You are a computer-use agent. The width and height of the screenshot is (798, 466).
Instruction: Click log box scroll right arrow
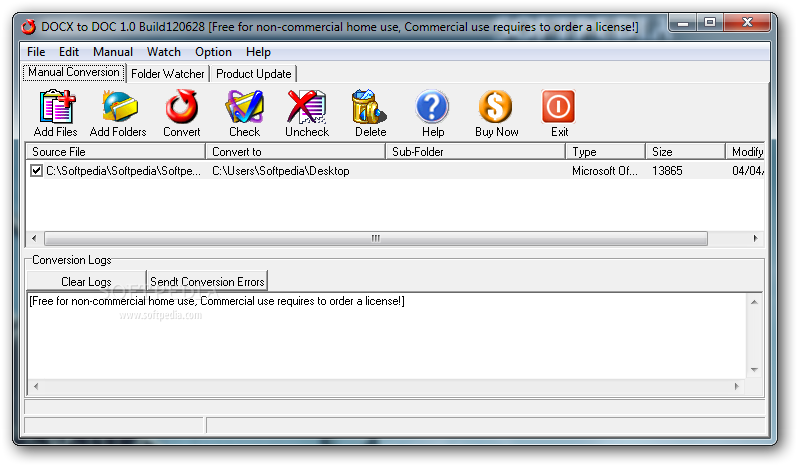tap(736, 386)
